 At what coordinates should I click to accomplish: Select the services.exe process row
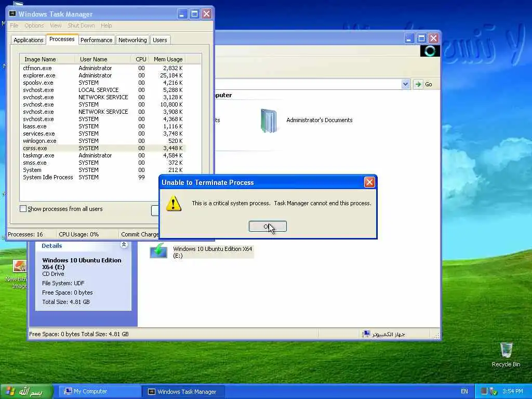pyautogui.click(x=103, y=134)
